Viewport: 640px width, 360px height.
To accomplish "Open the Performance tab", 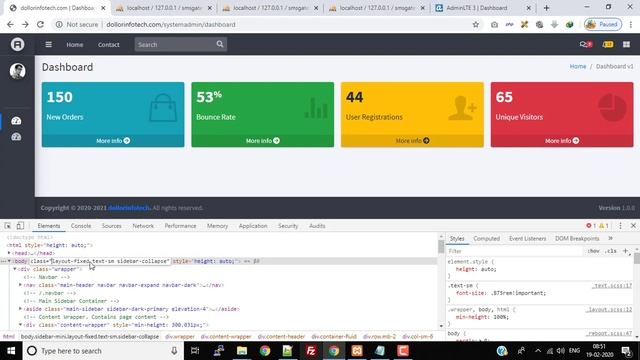I will [x=180, y=226].
